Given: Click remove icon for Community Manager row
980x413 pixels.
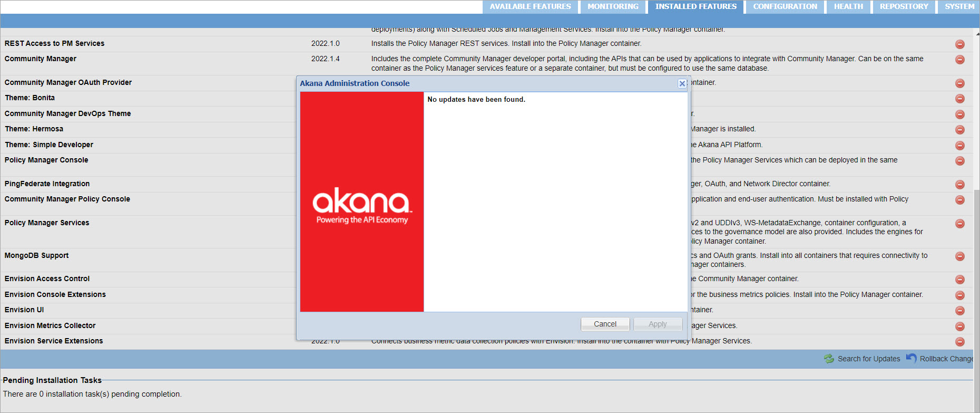Looking at the screenshot, I should tap(960, 60).
